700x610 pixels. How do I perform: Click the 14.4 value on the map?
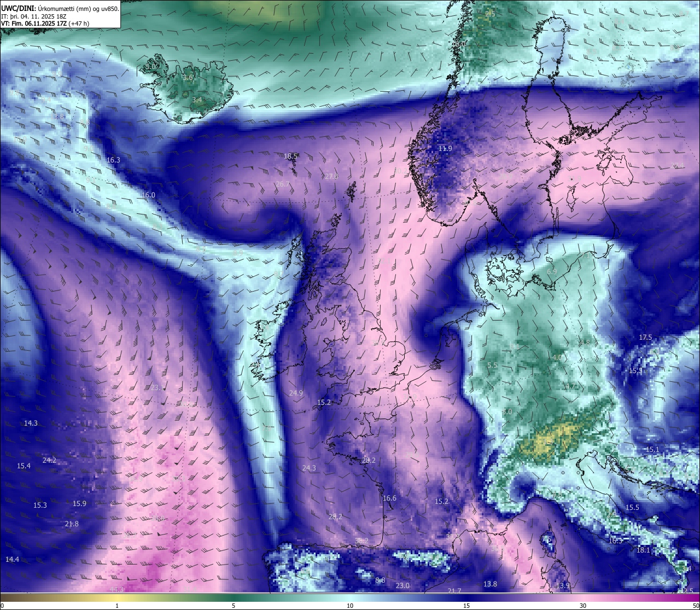pos(12,560)
